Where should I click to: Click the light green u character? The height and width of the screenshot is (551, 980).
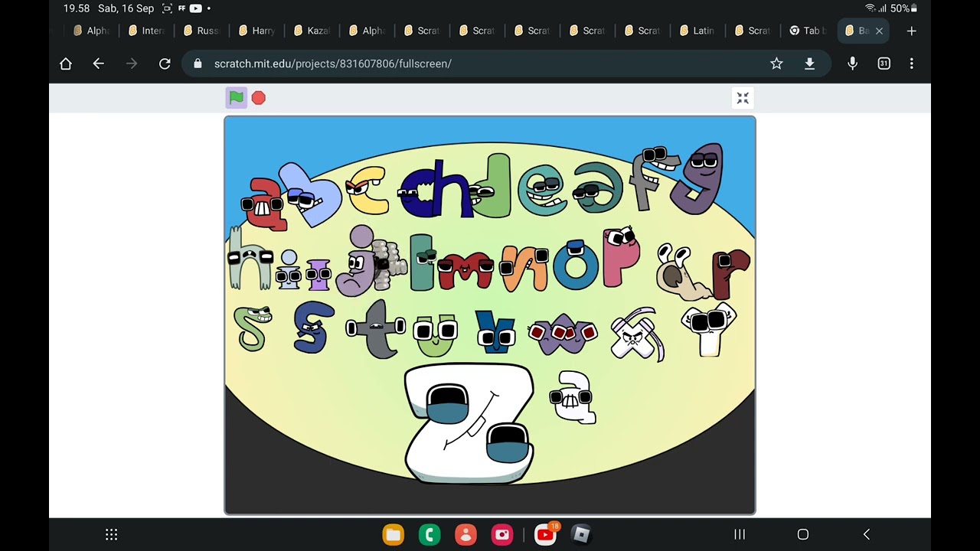436,334
